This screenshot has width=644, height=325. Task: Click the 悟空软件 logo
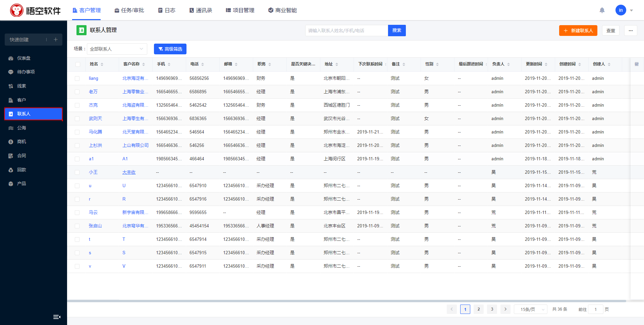tap(35, 10)
